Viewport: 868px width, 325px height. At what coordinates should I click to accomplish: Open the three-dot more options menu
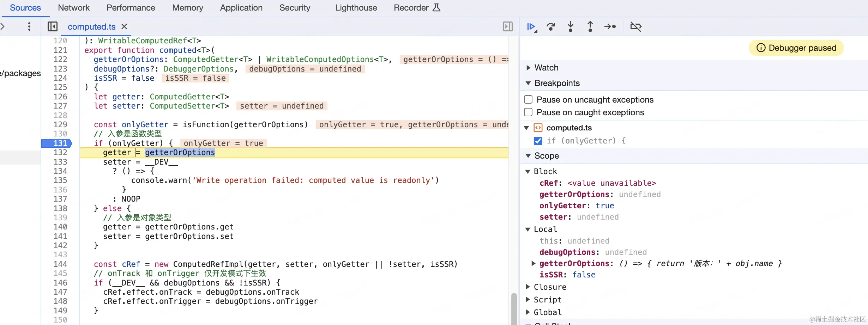pyautogui.click(x=29, y=27)
